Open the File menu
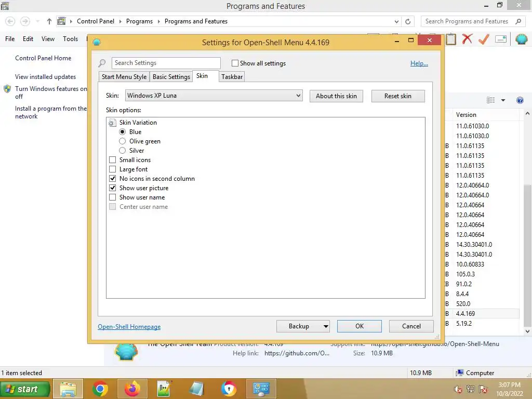This screenshot has width=532, height=399. tap(10, 39)
